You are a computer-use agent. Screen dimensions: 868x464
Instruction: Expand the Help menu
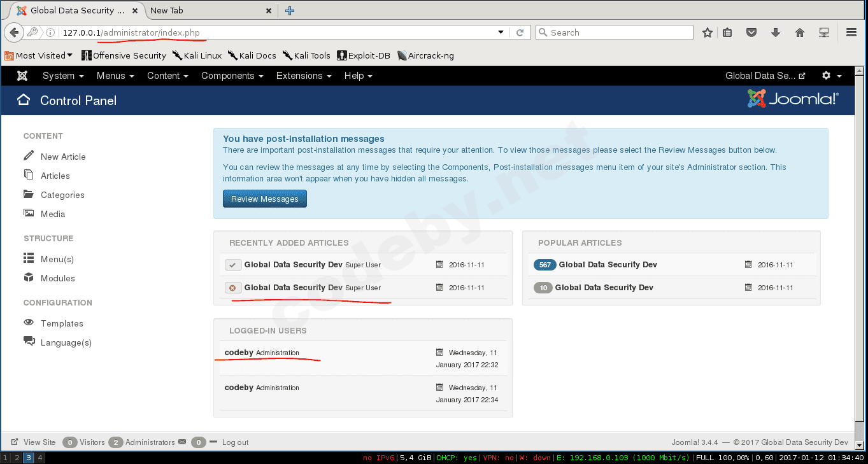point(358,76)
